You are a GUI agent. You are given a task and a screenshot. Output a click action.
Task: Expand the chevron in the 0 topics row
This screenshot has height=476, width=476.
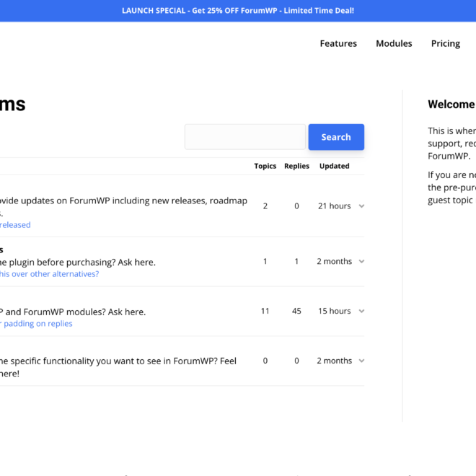361,361
